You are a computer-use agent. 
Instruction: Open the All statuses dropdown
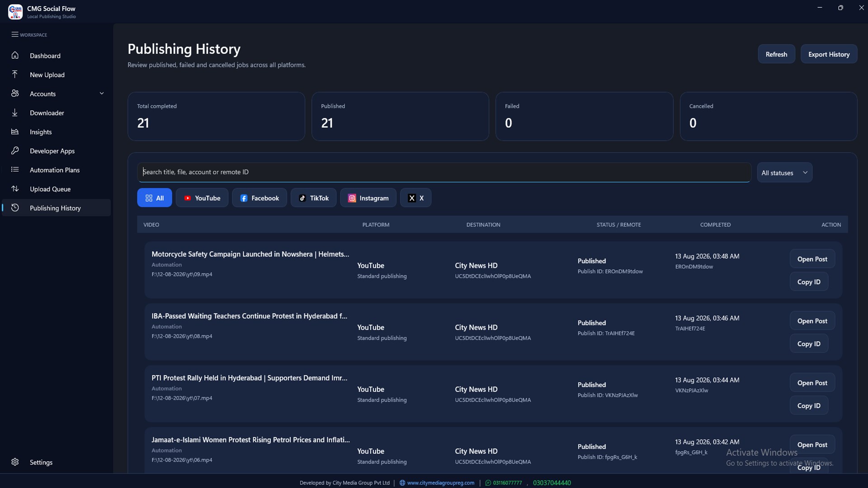tap(784, 173)
